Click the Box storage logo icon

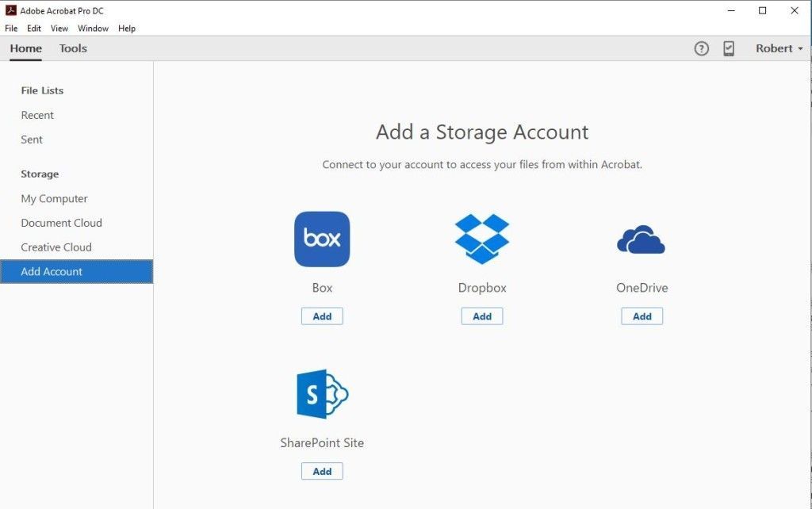322,239
